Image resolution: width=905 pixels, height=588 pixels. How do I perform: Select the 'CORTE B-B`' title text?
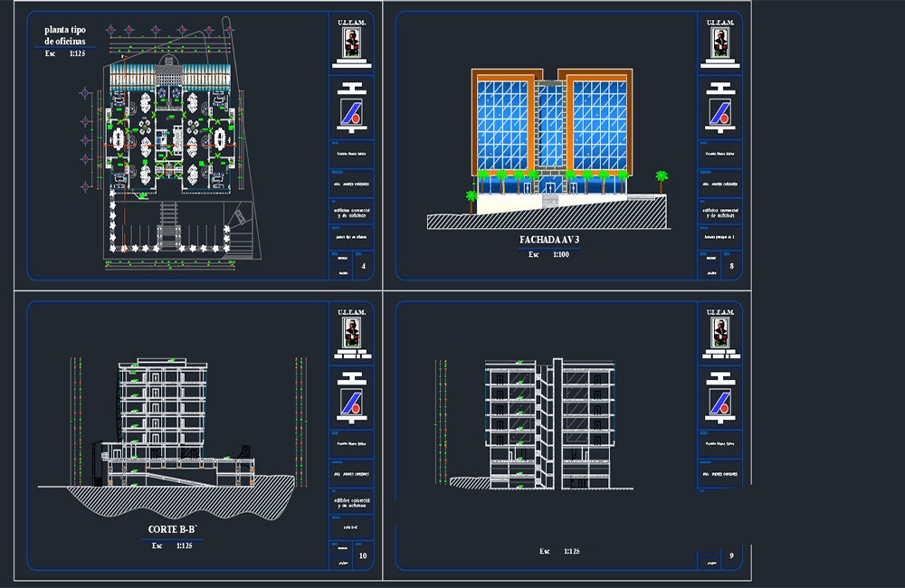coord(173,529)
